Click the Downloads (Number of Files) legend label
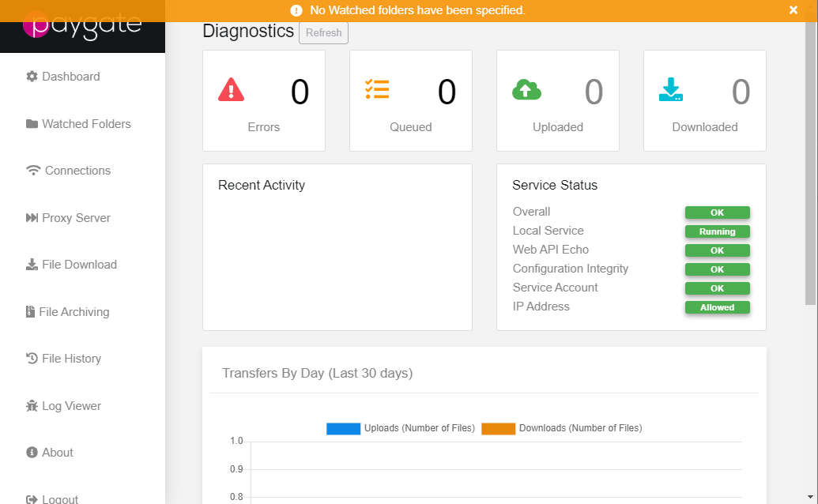The image size is (818, 504). tap(581, 428)
